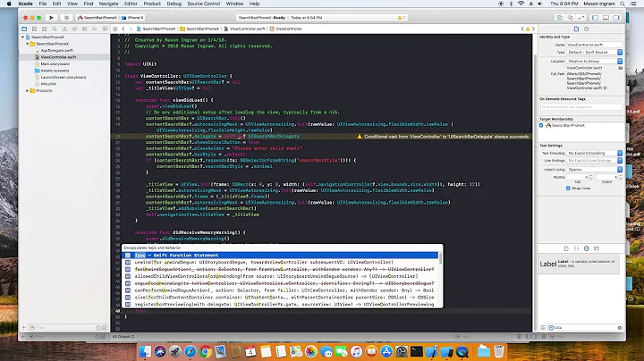Viewport: 644px width, 361px height.
Task: Select Assets.xcassets in navigator
Action: [x=55, y=71]
